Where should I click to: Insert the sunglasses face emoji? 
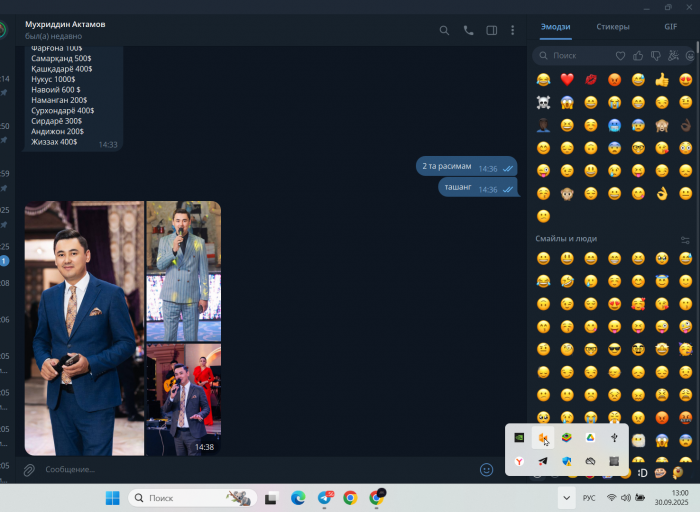(614, 349)
